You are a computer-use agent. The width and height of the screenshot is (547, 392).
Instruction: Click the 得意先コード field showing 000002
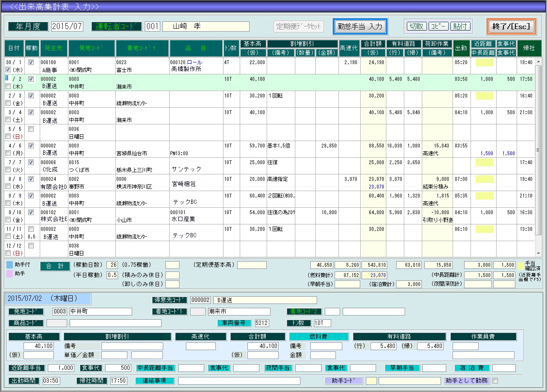(200, 300)
